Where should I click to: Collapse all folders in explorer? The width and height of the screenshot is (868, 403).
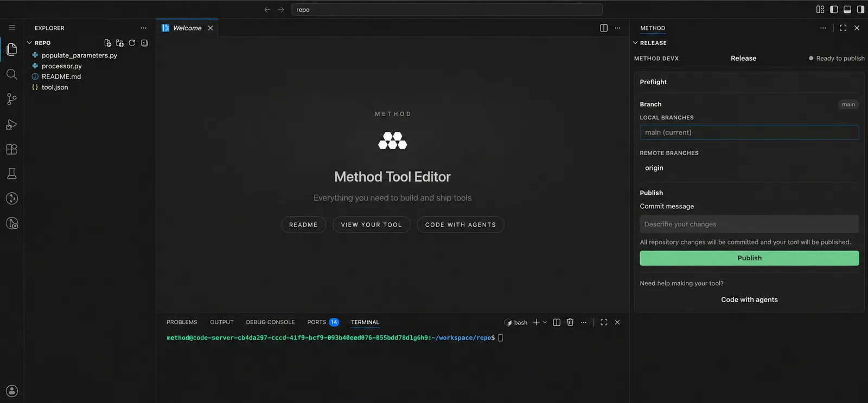[x=144, y=43]
